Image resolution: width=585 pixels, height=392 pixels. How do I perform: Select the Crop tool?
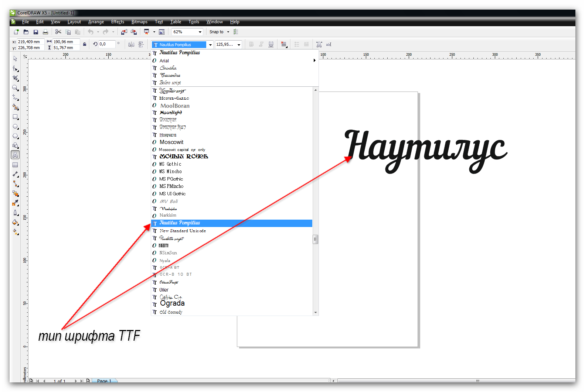[x=15, y=78]
